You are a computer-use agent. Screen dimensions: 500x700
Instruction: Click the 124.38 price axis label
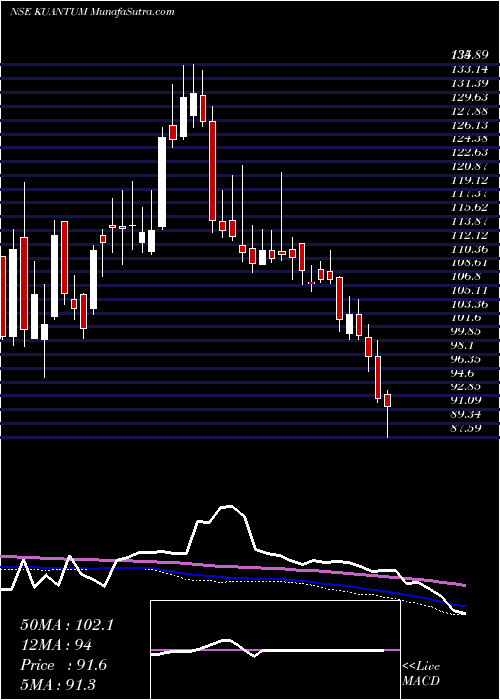[469, 138]
